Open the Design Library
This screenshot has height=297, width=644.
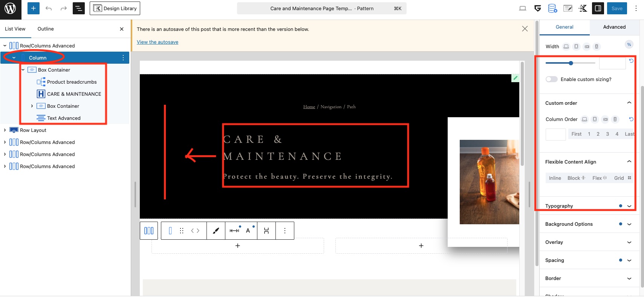pos(115,8)
